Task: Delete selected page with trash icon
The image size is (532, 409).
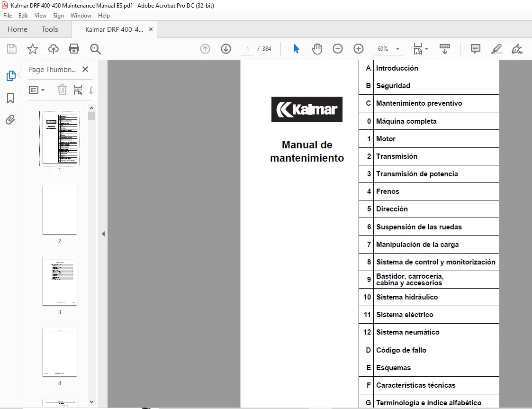Action: point(62,90)
